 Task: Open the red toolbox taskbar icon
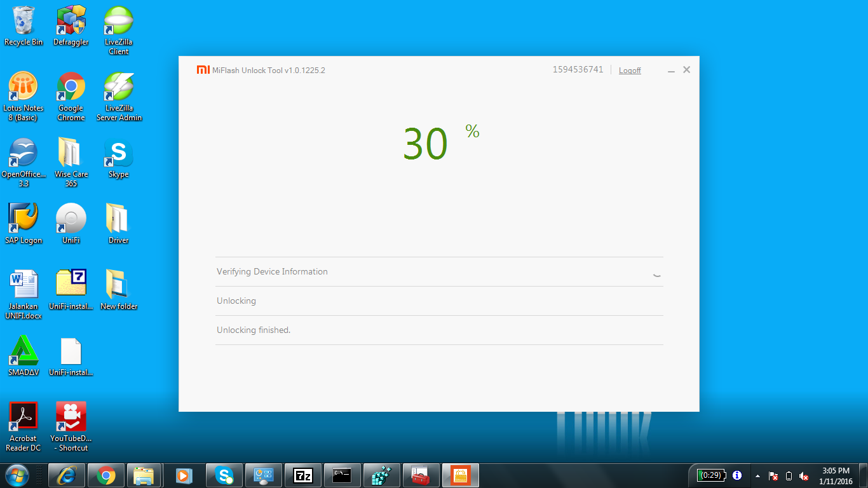click(421, 475)
